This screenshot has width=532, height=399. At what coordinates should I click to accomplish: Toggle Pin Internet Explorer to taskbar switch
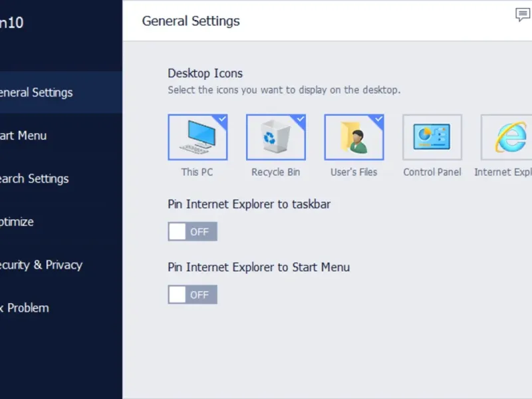tap(192, 231)
